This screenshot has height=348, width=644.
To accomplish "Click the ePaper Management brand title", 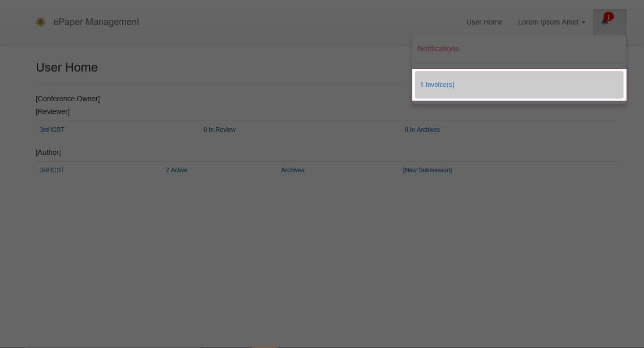I will click(96, 22).
